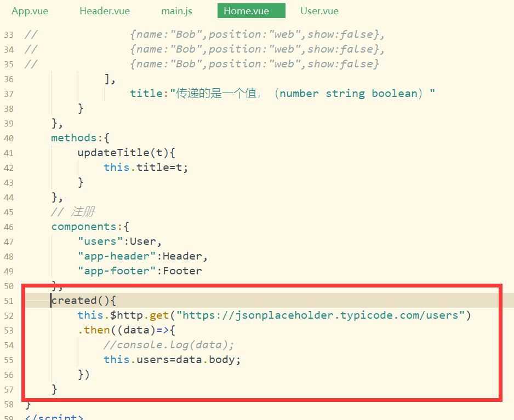Click on 'this.title=t;' statement
The image size is (514, 420).
tap(146, 168)
